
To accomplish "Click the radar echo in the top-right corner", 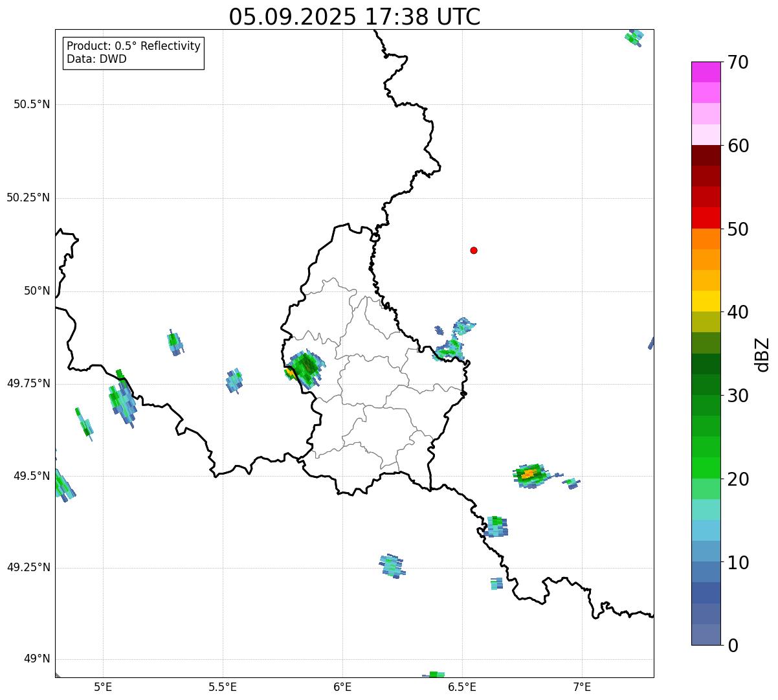I will click(x=634, y=37).
